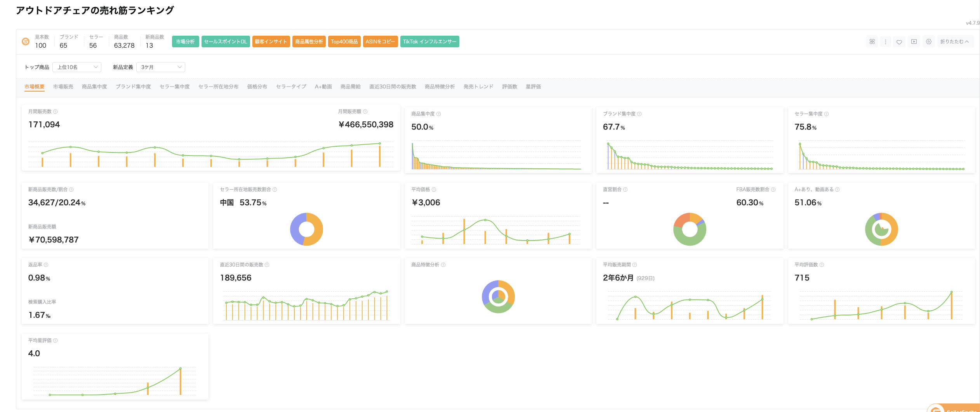Click the セールスポイントDL button
The image size is (980, 412).
click(226, 42)
